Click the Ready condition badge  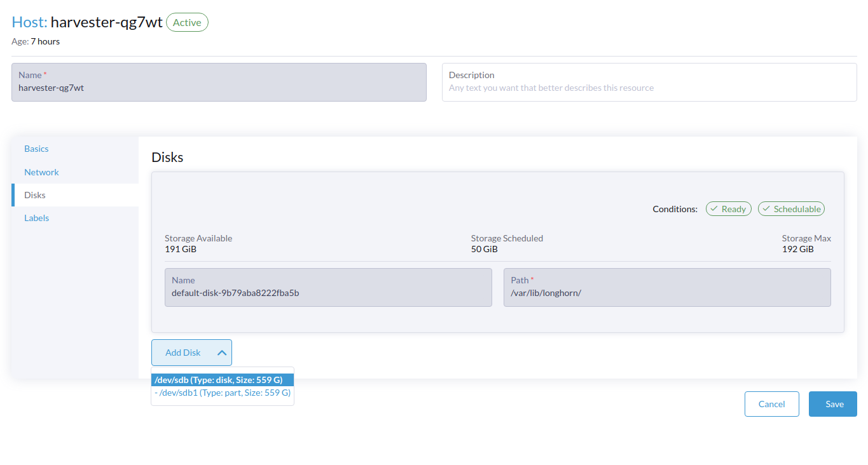pyautogui.click(x=728, y=208)
